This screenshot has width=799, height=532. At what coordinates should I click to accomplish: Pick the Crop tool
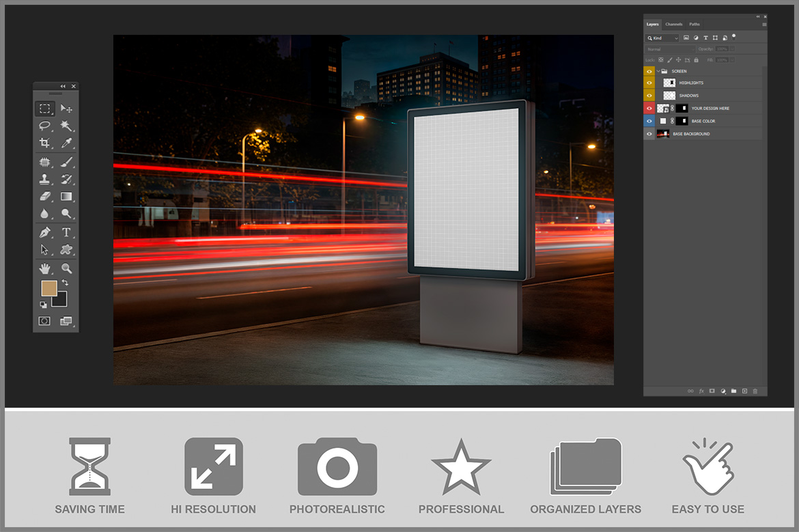tap(44, 143)
